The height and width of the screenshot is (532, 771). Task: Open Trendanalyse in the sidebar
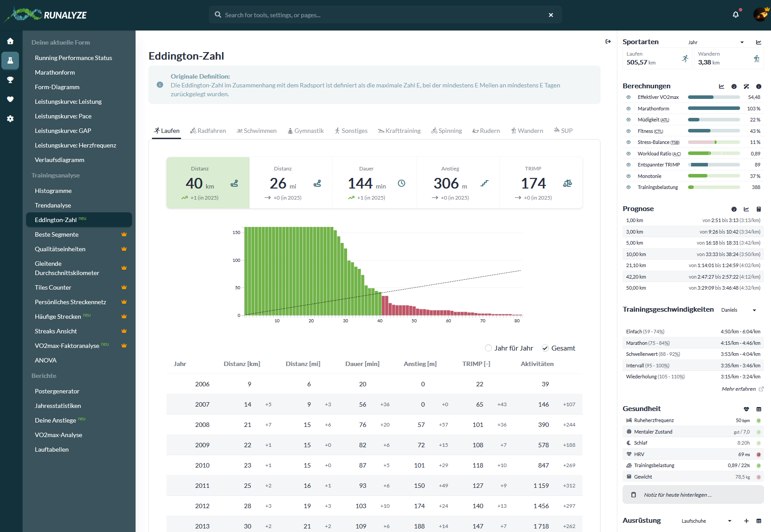point(53,205)
